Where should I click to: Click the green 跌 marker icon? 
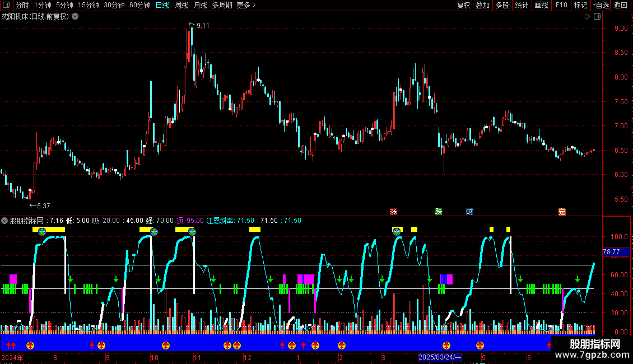click(x=439, y=212)
